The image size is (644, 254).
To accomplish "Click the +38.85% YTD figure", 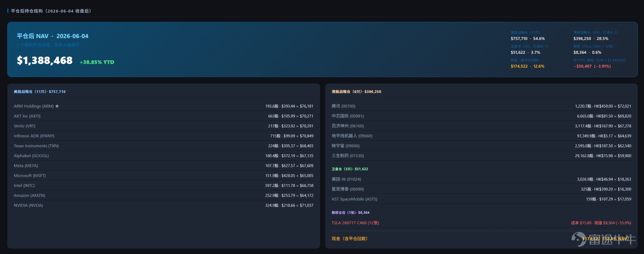I will (x=97, y=62).
